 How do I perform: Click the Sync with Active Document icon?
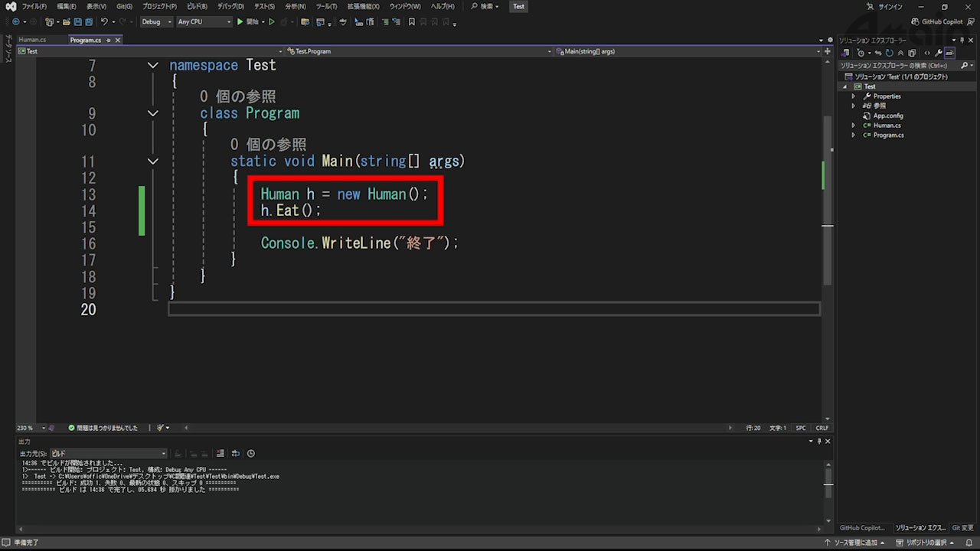[x=878, y=53]
